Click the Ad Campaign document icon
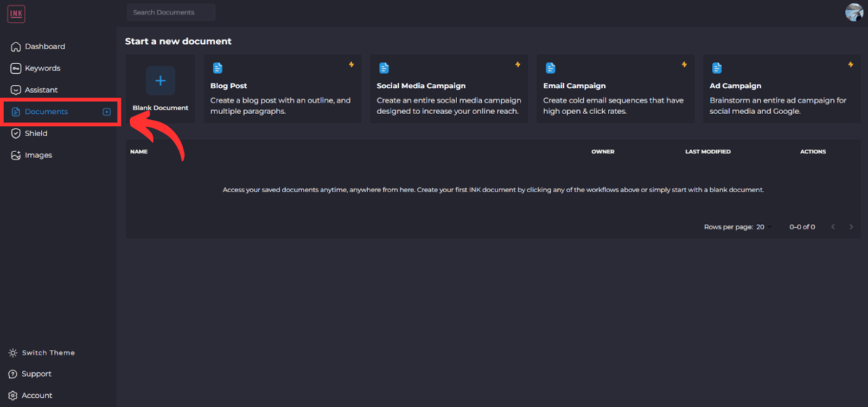 click(x=717, y=68)
